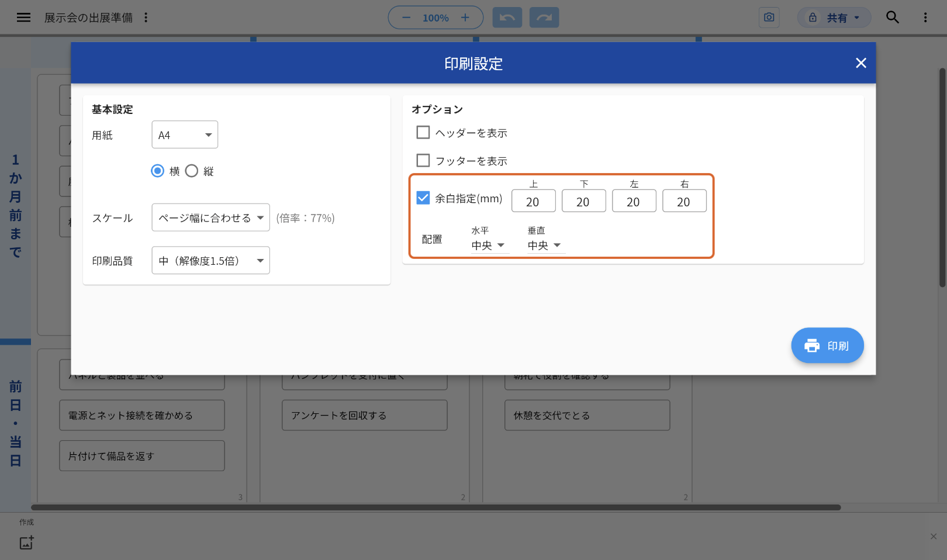The width and height of the screenshot is (947, 560).
Task: Click the 左 left margin field
Action: tap(634, 201)
